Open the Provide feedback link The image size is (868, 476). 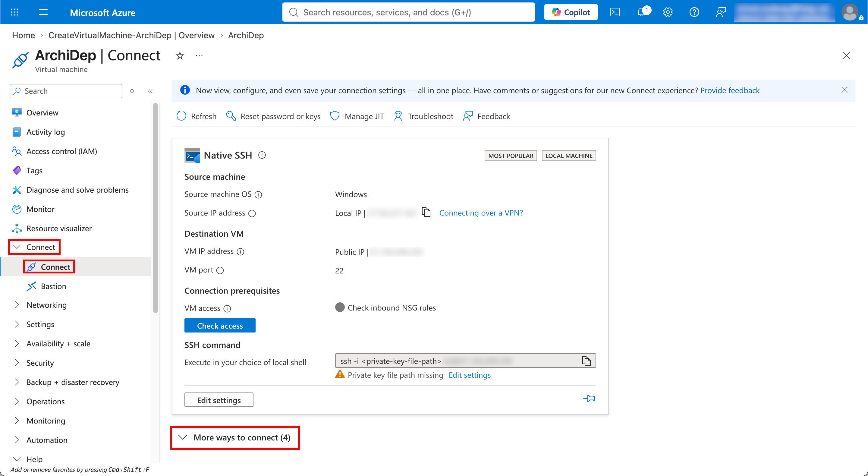pyautogui.click(x=729, y=90)
